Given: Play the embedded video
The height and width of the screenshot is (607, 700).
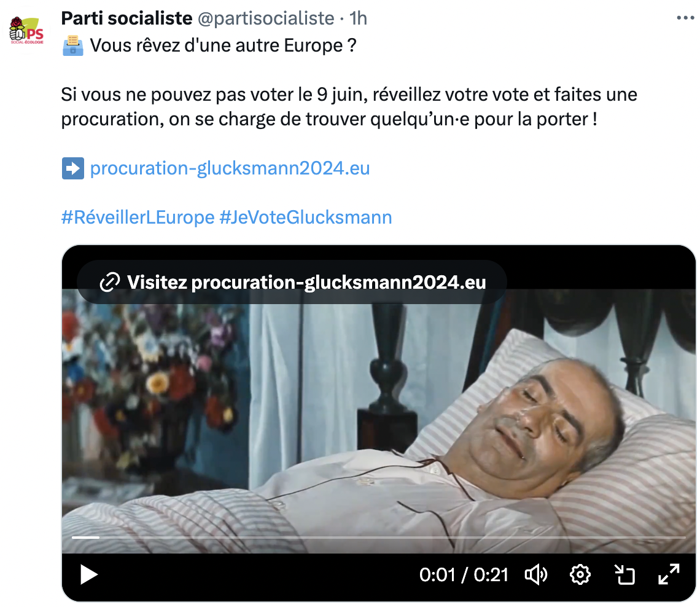Looking at the screenshot, I should [89, 574].
